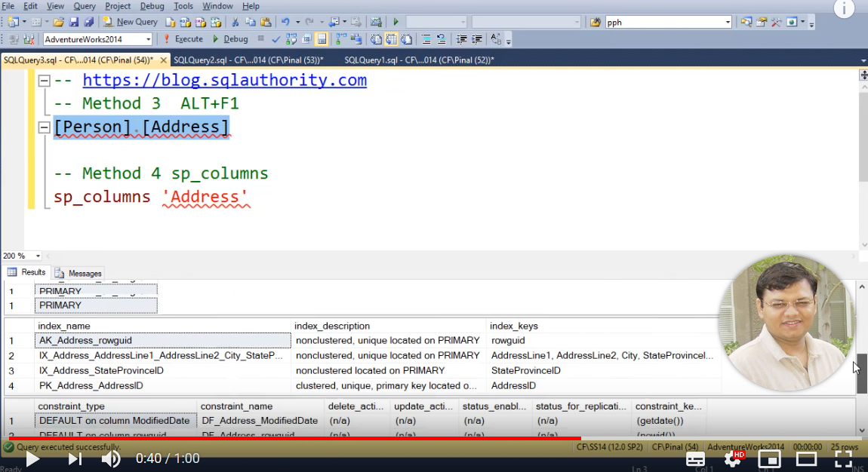Image resolution: width=868 pixels, height=472 pixels.
Task: Click the Open File folder icon
Action: 58,22
